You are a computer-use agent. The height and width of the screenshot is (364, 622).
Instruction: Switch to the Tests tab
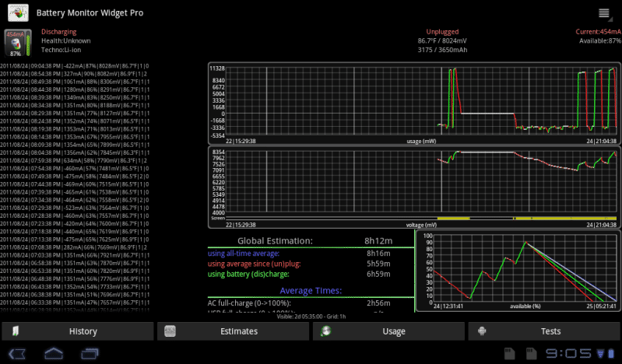(x=544, y=331)
